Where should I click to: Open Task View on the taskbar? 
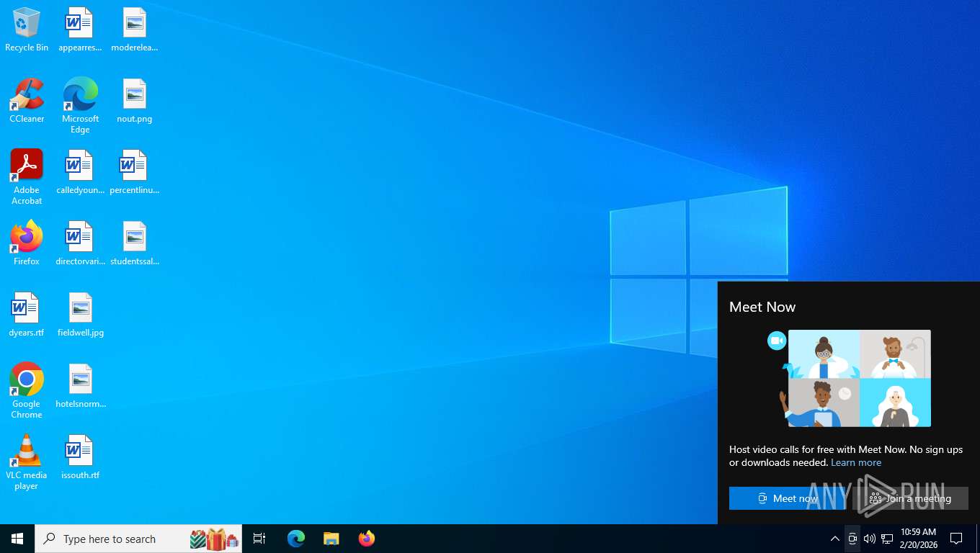tap(259, 539)
